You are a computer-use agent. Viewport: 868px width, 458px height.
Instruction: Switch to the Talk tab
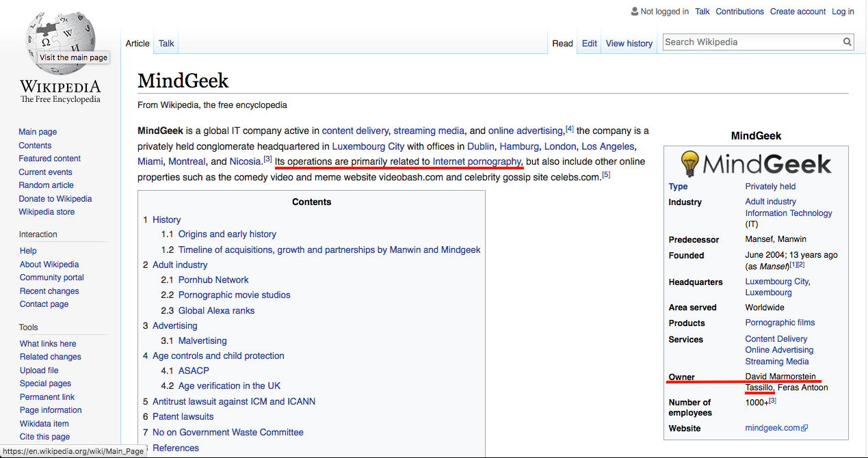[x=166, y=43]
